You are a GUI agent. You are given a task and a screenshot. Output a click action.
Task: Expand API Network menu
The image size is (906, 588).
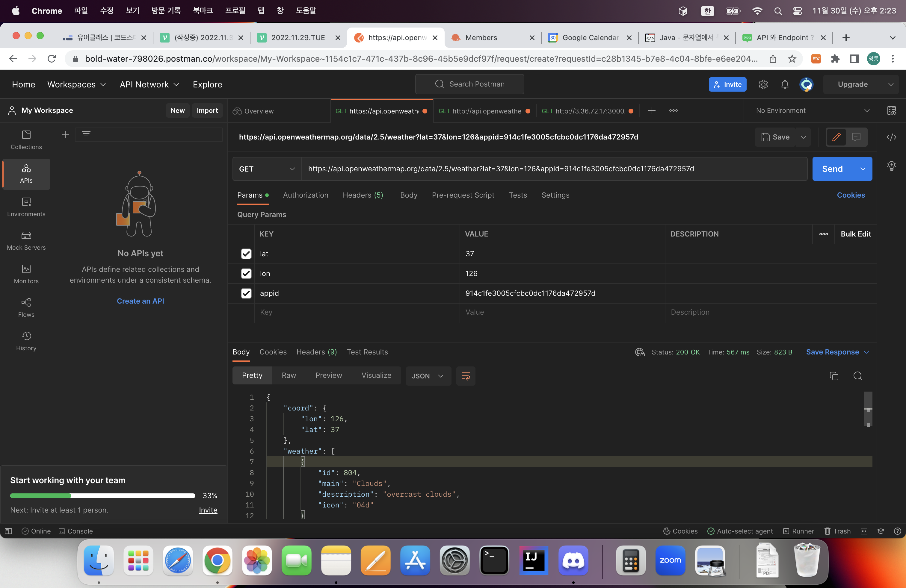(149, 84)
